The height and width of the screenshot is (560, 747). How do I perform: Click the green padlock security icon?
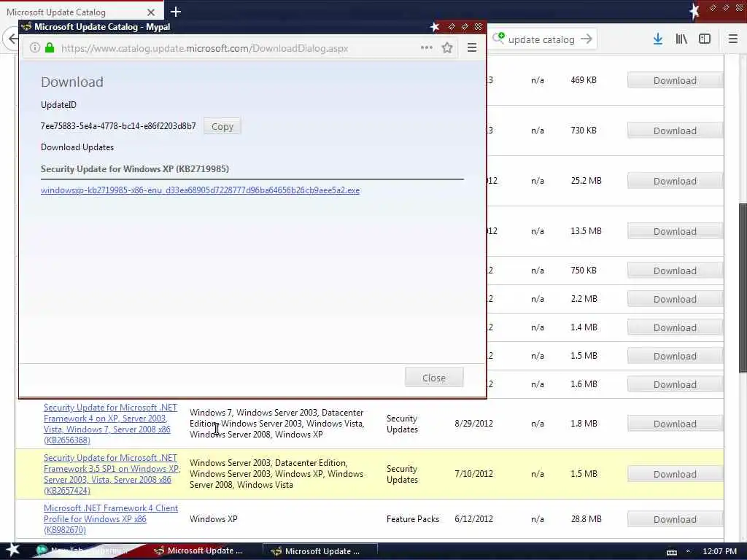[50, 47]
